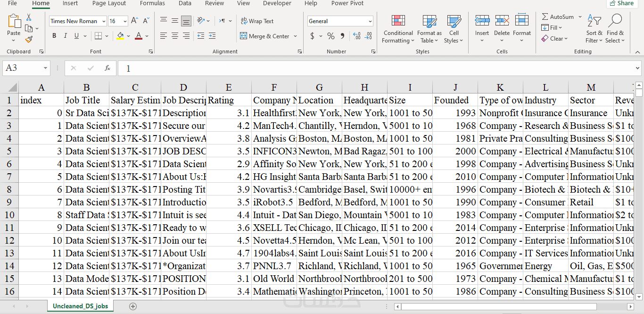Click the Orientation text angle icon
The image size is (644, 314).
(201, 21)
